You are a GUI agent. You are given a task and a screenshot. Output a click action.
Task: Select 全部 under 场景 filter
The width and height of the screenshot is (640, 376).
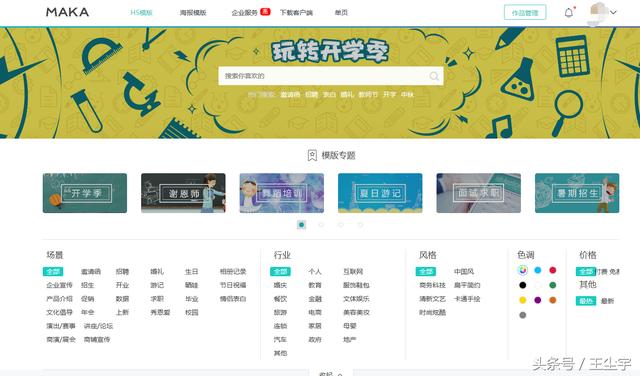click(53, 271)
